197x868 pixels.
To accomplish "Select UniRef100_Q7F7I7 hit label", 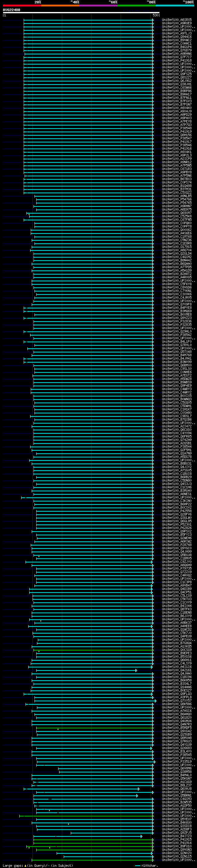I will [177, 57].
